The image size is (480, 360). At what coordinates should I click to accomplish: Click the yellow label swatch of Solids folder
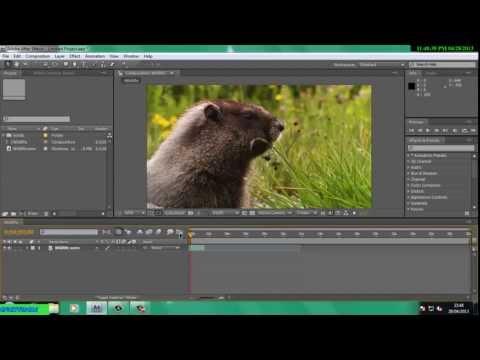(x=45, y=136)
